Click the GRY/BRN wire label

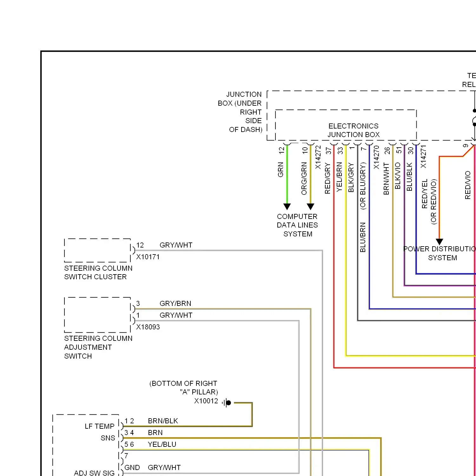click(175, 304)
